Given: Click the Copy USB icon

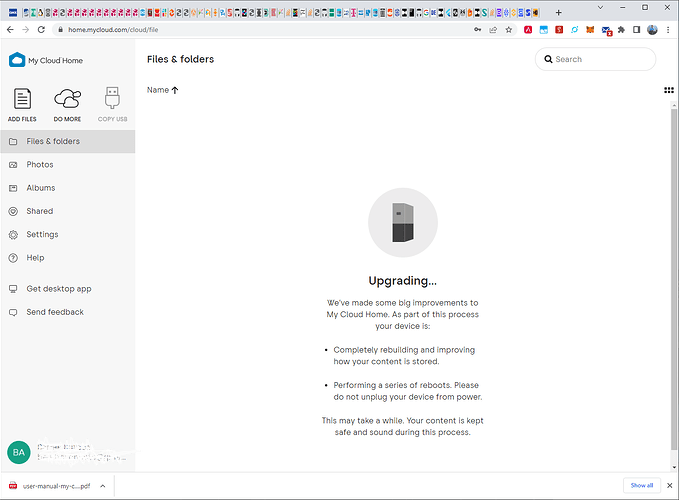Looking at the screenshot, I should [x=112, y=98].
